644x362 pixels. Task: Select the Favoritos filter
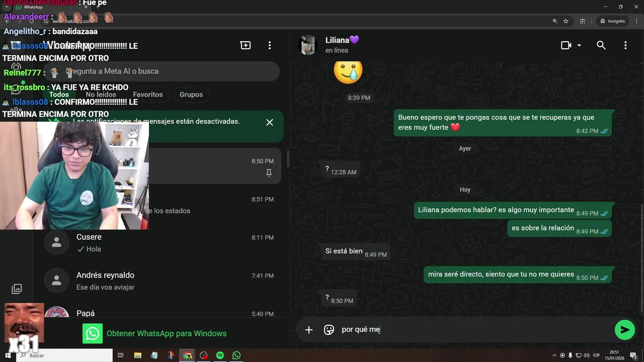click(148, 95)
